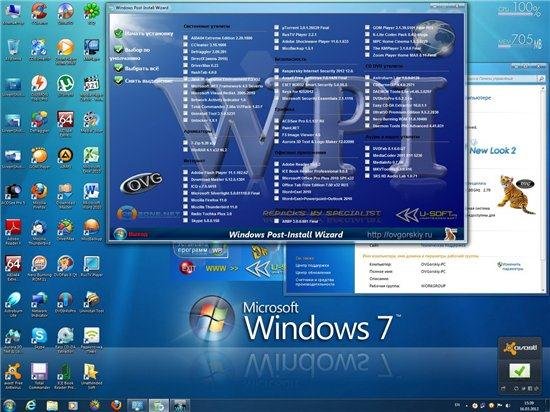Open the ICQ green flower desktop icon
This screenshot has height=412, width=550.
91,13
